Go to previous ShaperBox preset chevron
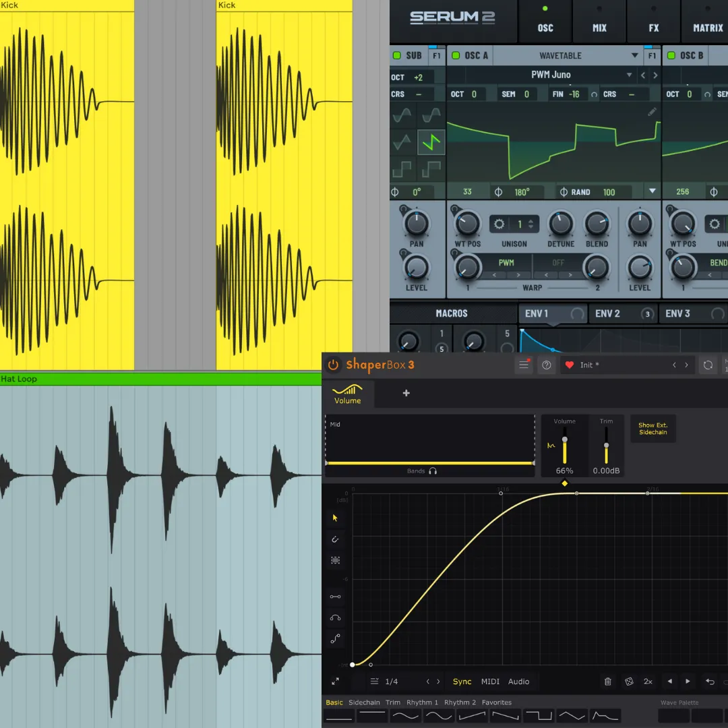Image resolution: width=728 pixels, height=728 pixels. [674, 365]
